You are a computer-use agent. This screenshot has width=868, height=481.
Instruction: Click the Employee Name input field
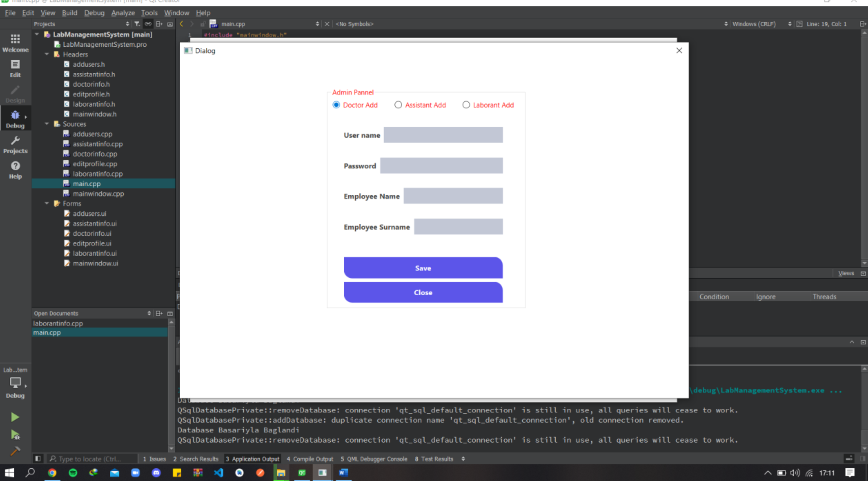[453, 196]
